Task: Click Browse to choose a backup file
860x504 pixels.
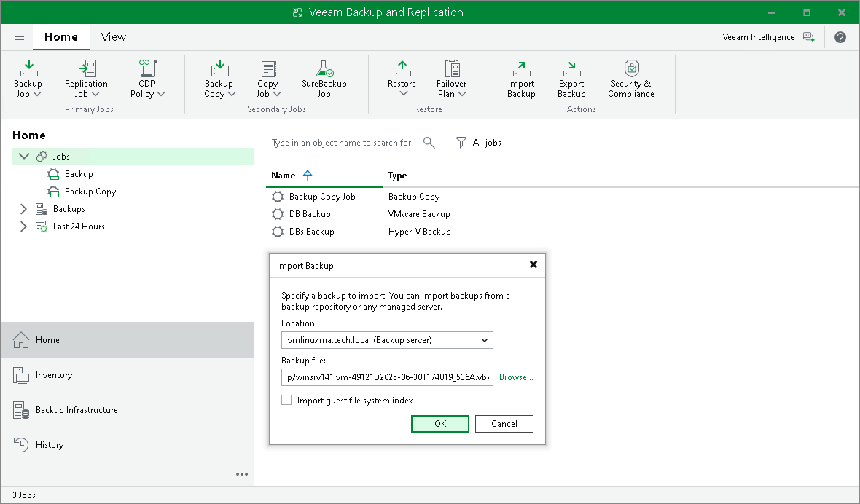Action: point(516,377)
